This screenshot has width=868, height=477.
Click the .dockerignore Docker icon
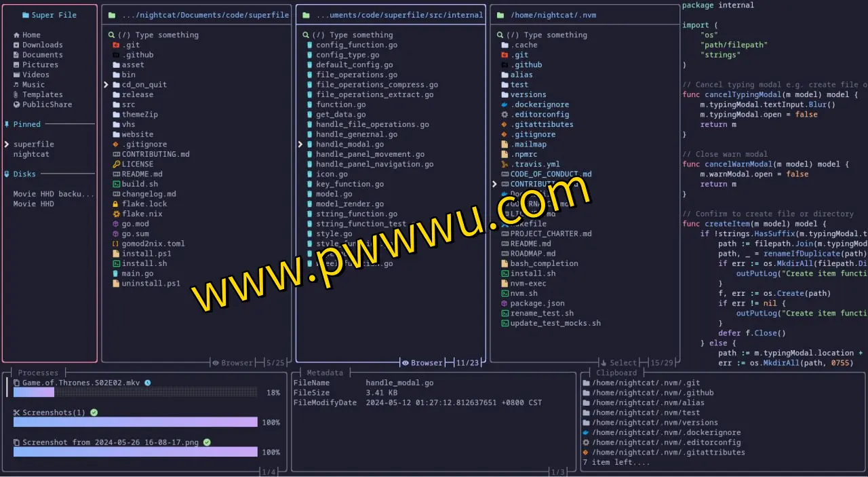[x=505, y=104]
